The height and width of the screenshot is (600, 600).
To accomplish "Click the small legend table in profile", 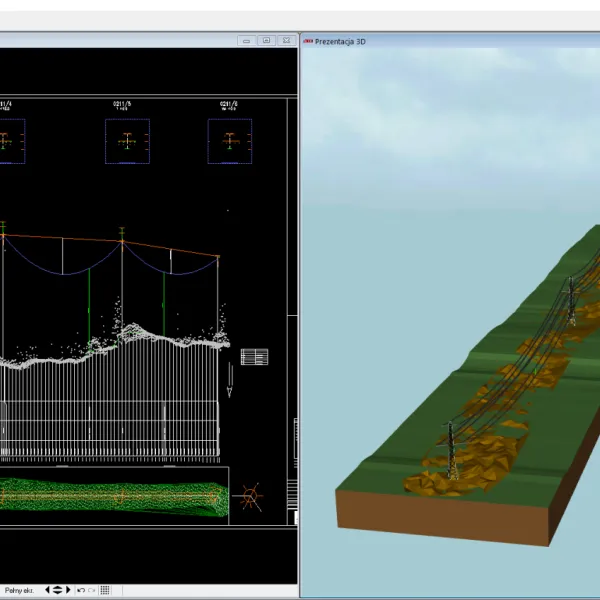I will click(x=255, y=357).
